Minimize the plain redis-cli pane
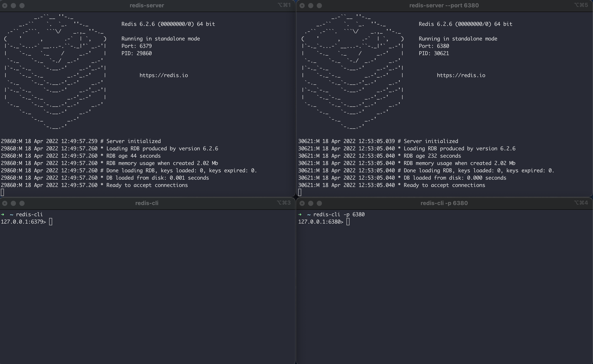This screenshot has width=593, height=364. point(14,203)
